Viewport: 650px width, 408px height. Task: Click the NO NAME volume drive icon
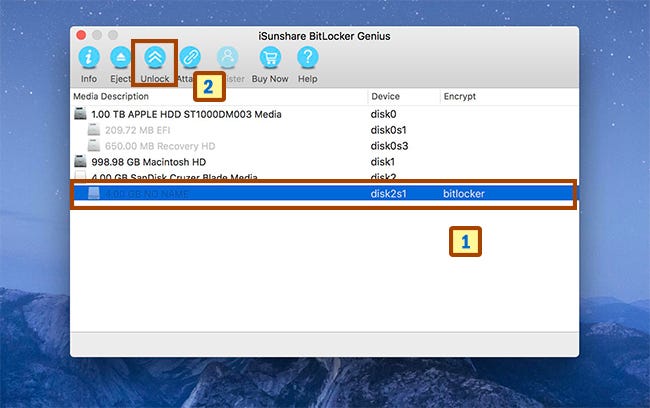tap(94, 193)
